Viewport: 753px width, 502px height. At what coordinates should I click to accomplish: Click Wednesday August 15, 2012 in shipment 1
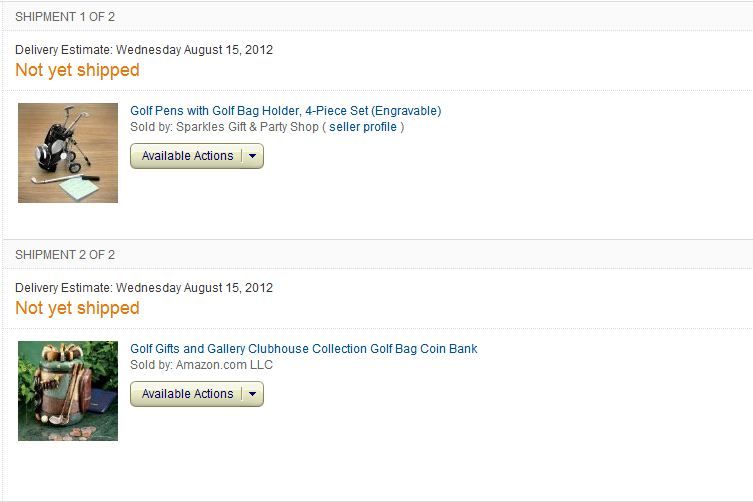(195, 49)
